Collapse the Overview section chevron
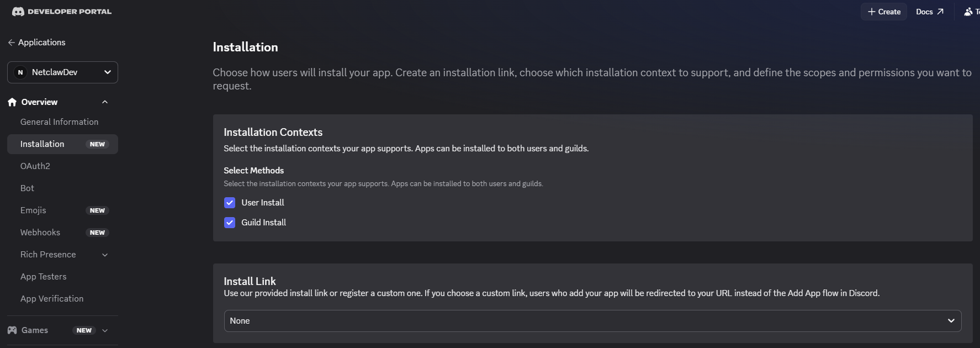The height and width of the screenshot is (348, 980). (x=105, y=102)
